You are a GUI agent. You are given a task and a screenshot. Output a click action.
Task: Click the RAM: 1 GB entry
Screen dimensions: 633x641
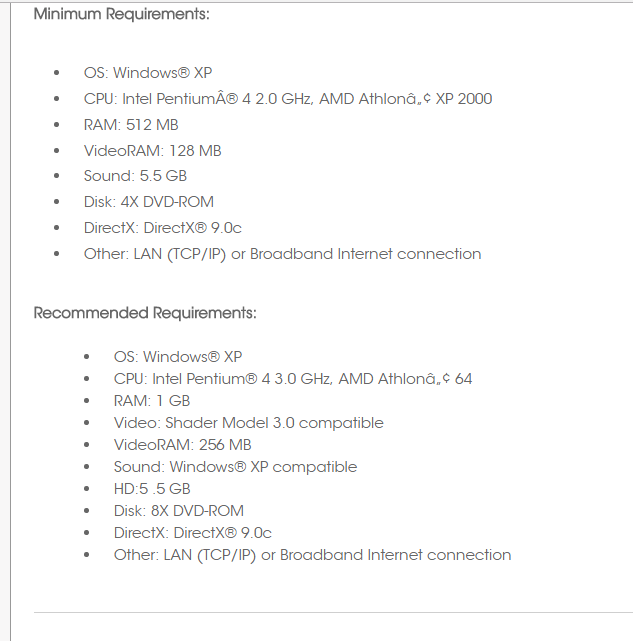(152, 401)
